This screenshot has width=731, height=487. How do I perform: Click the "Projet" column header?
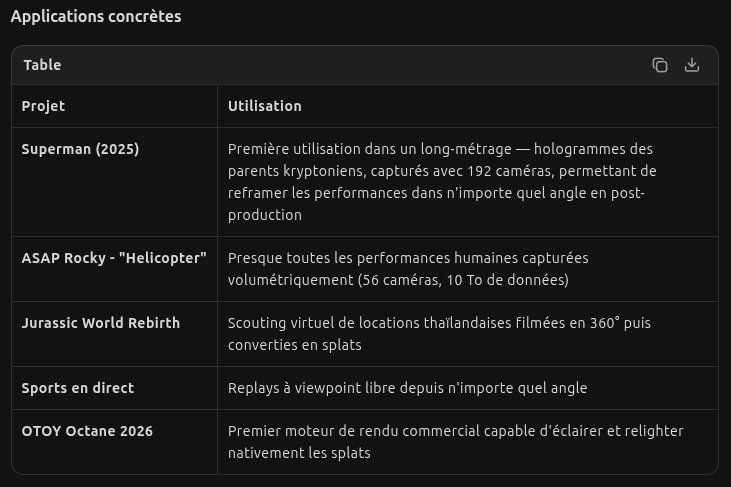pos(43,106)
